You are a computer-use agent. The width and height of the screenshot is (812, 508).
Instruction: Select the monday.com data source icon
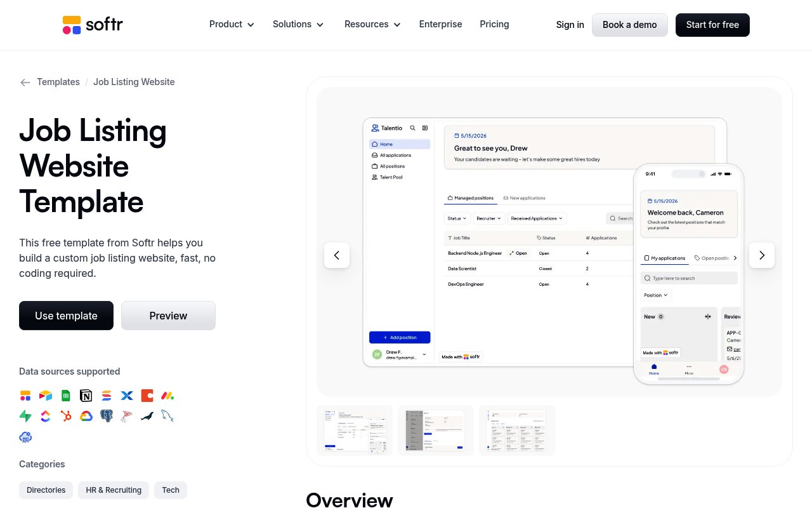click(x=167, y=396)
